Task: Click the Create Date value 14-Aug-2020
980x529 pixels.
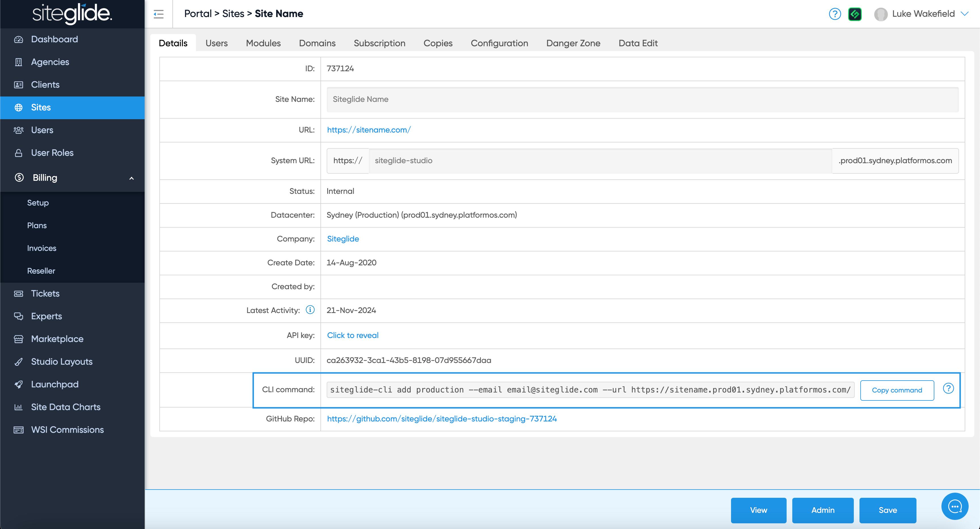Action: pos(352,263)
